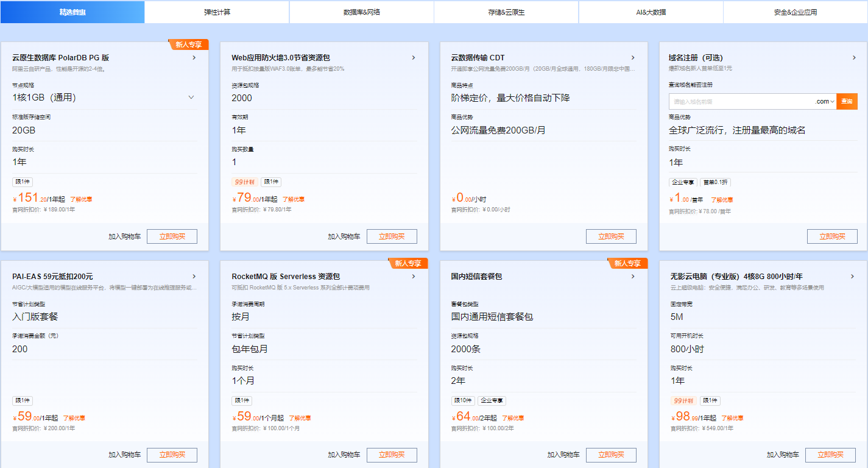Add PolarDB PG 版 to cart
This screenshot has height=468, width=868.
(124, 236)
